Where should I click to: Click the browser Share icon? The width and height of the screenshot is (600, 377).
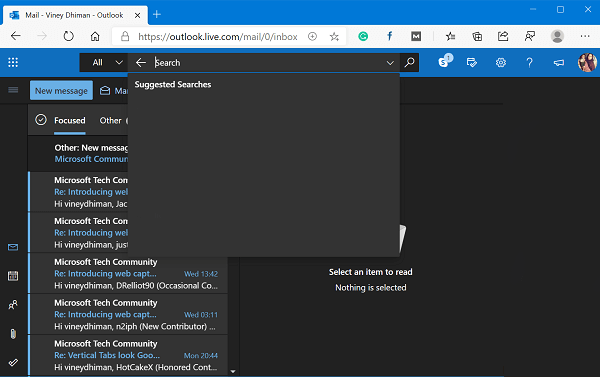click(503, 36)
